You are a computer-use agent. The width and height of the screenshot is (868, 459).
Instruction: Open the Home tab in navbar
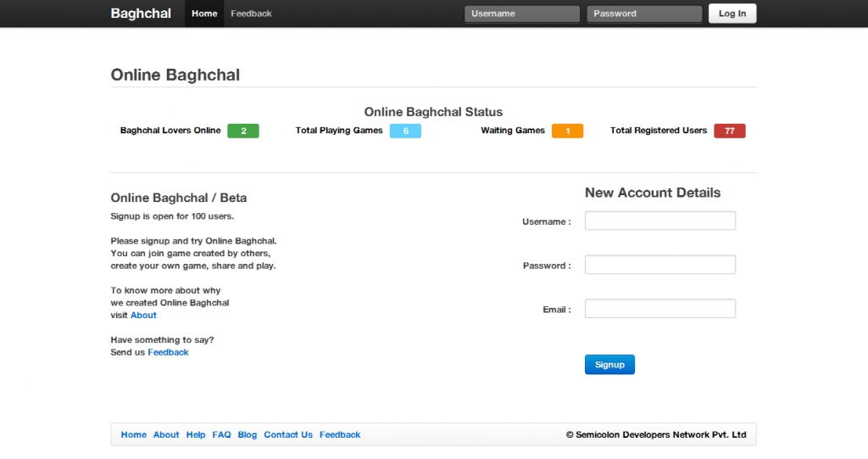[x=204, y=14]
